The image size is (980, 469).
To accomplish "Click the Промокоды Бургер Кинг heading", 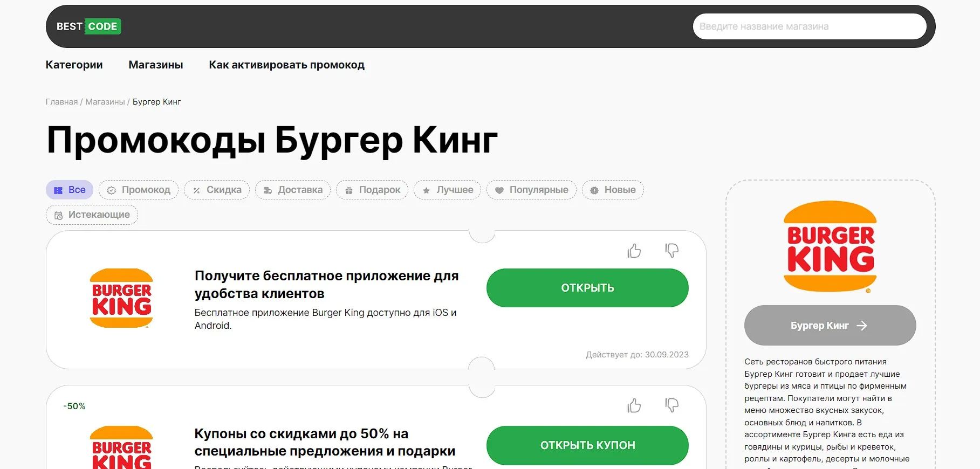I will click(272, 140).
